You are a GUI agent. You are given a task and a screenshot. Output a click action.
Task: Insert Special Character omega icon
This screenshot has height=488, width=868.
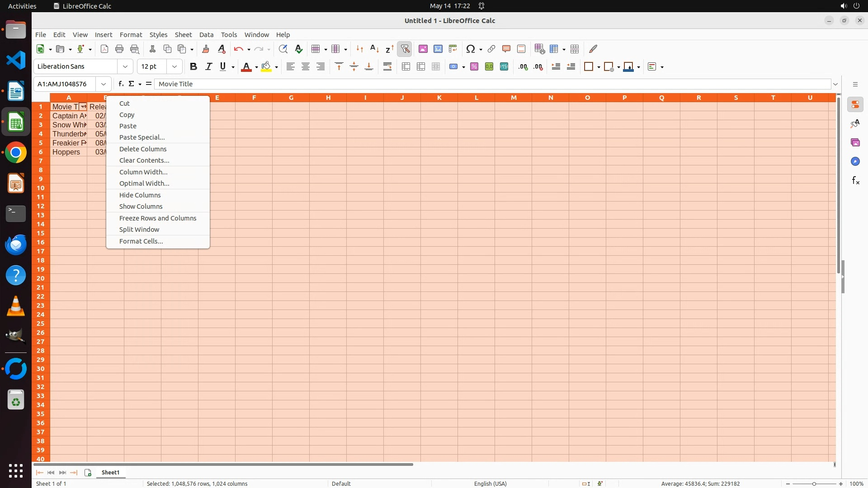point(471,49)
